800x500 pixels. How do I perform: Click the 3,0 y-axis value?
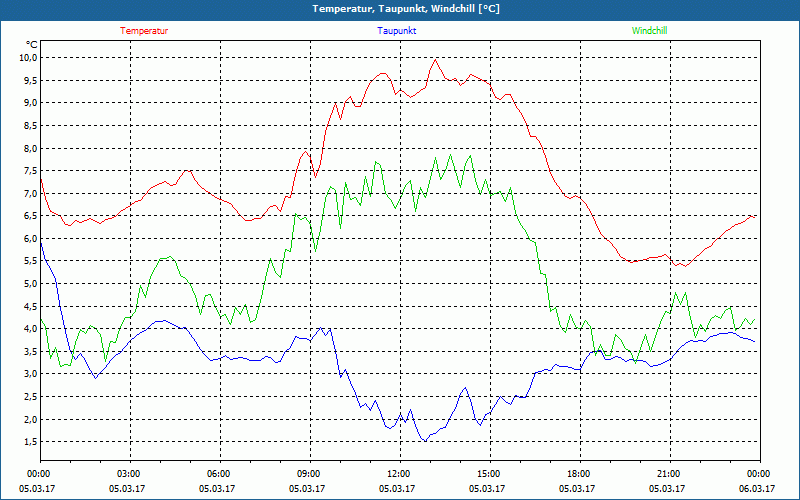(31, 374)
